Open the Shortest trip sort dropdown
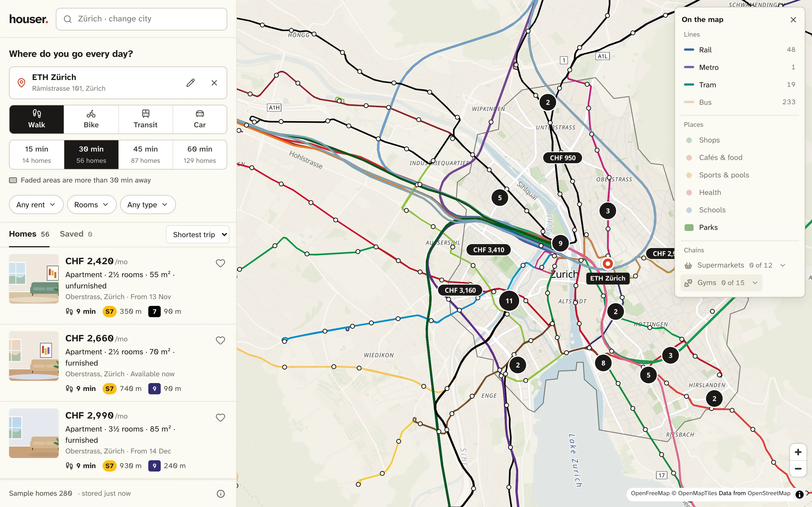Image resolution: width=812 pixels, height=507 pixels. 198,234
